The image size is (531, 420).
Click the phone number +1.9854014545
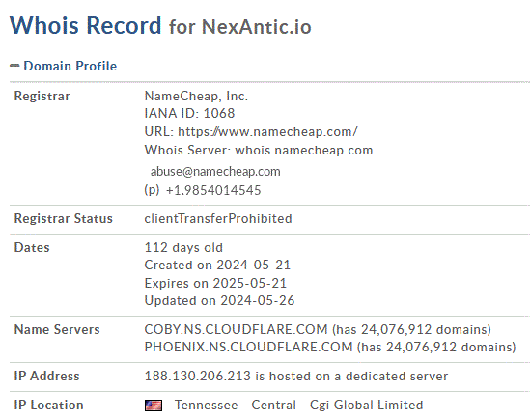[213, 190]
